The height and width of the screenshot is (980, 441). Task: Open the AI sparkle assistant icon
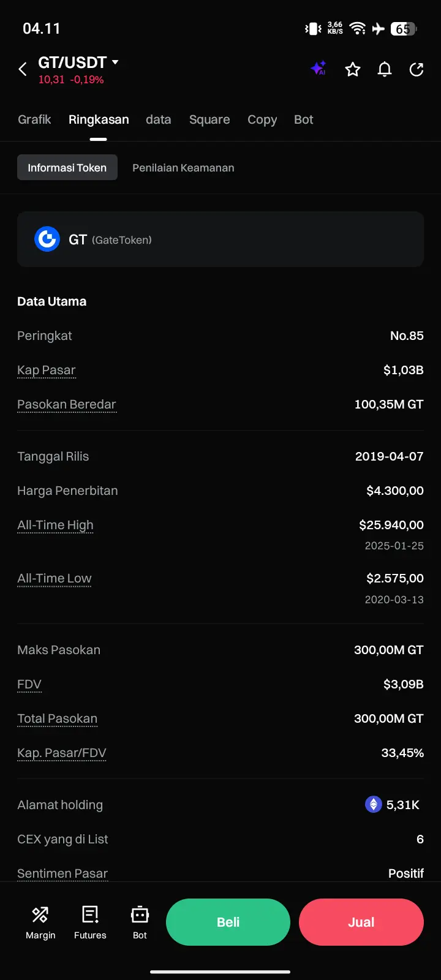pos(318,69)
